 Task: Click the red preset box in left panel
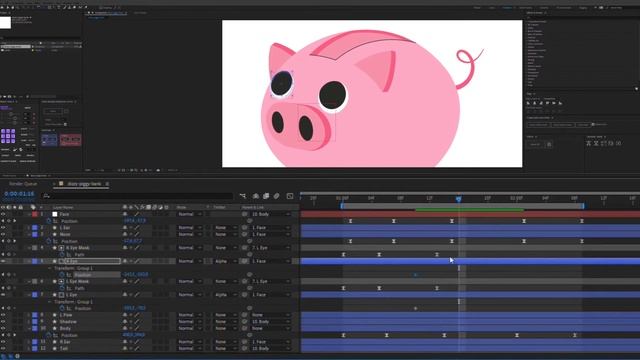coord(71,140)
